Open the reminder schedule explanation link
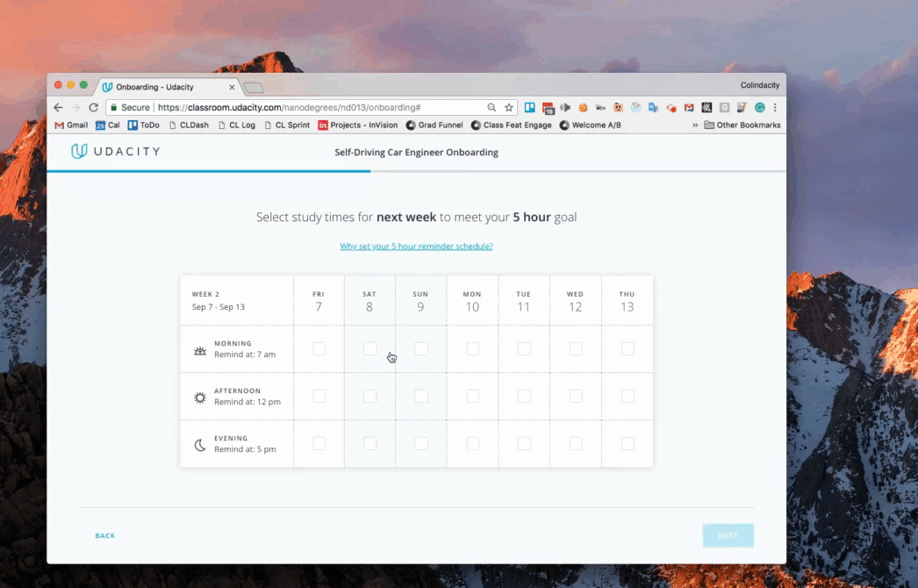This screenshot has width=918, height=588. tap(416, 246)
